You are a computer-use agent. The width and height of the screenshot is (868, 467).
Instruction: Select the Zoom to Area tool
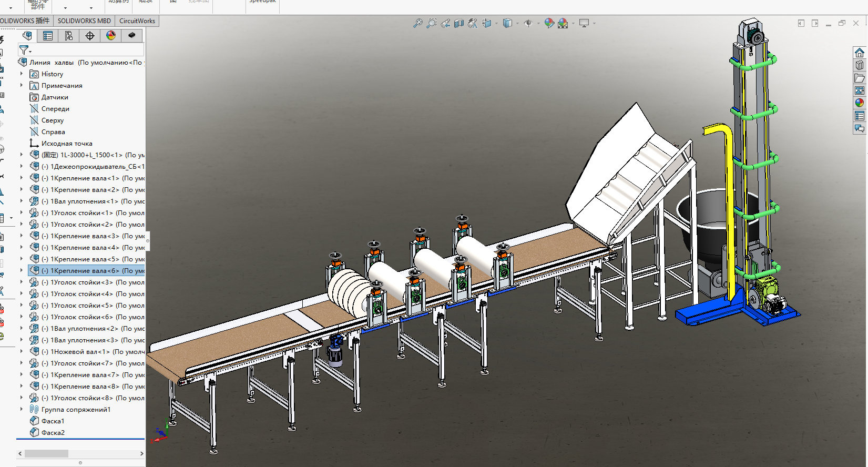pos(431,23)
